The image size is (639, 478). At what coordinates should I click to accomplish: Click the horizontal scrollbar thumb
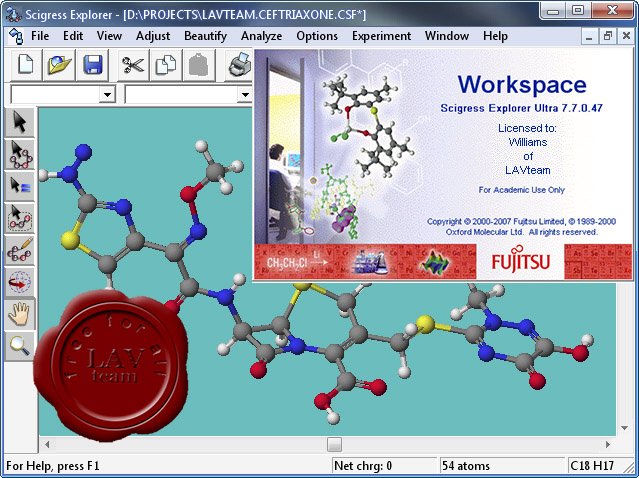point(334,444)
